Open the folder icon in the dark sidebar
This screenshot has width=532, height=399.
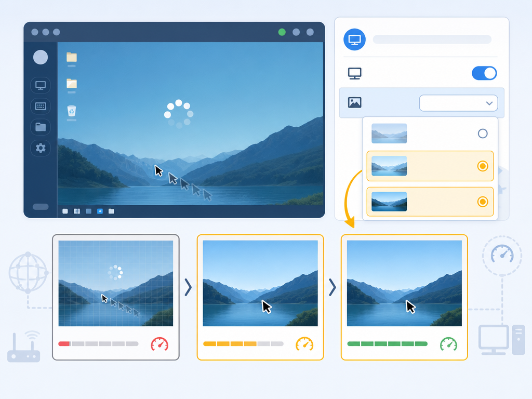(x=41, y=127)
